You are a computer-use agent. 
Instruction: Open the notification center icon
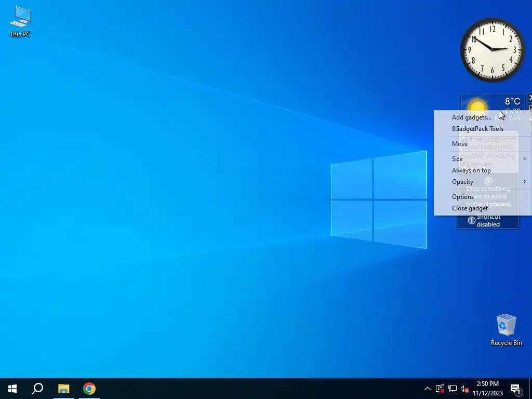pos(515,389)
